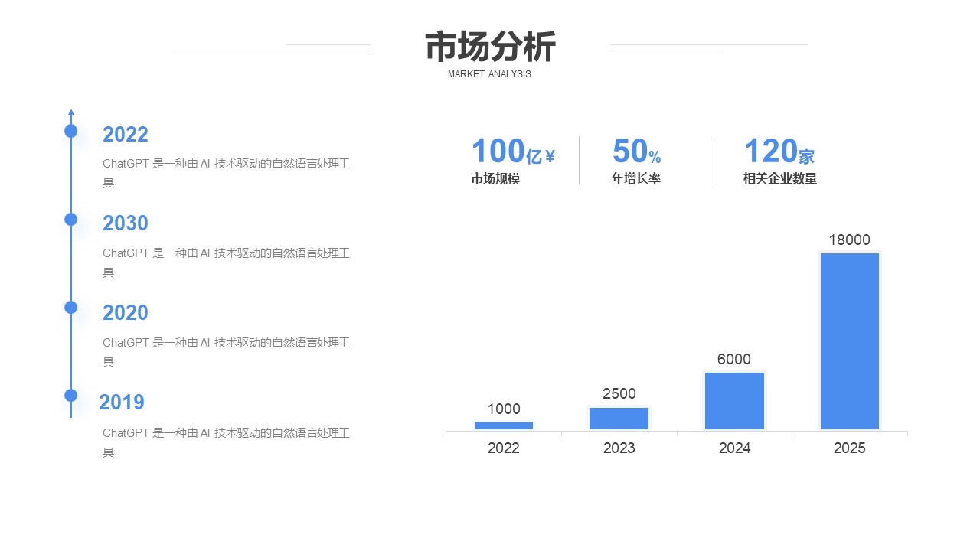Image resolution: width=980 pixels, height=551 pixels.
Task: Select the 50% statistic
Action: (637, 152)
